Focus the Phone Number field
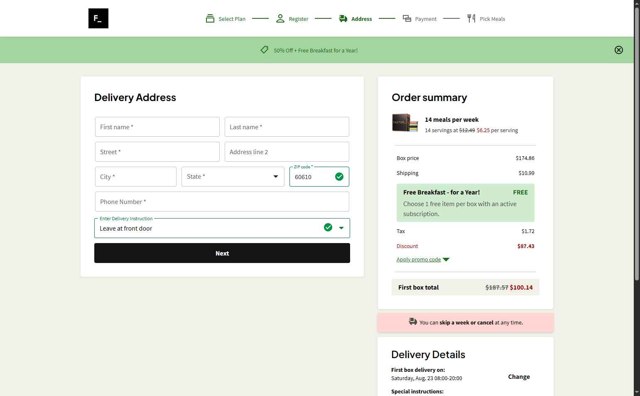 pyautogui.click(x=222, y=202)
